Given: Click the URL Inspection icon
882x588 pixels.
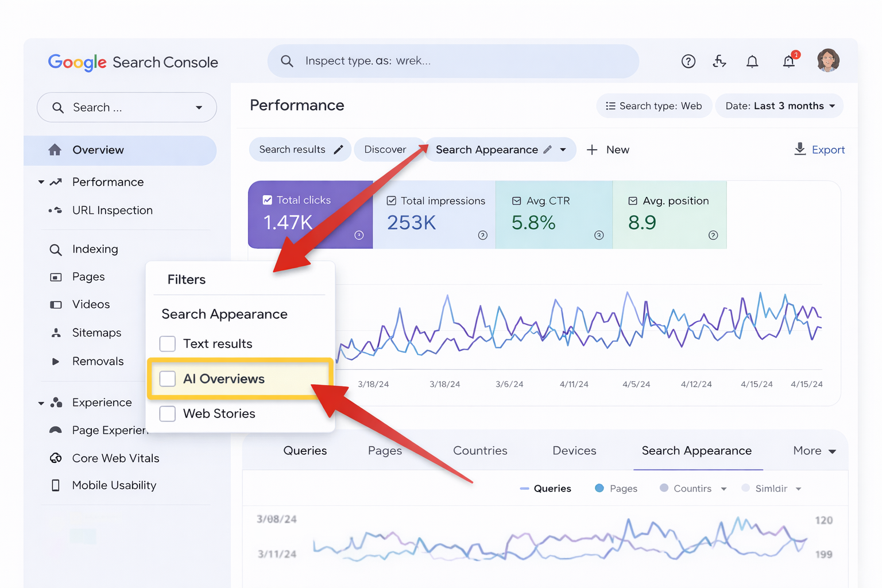Looking at the screenshot, I should [x=55, y=210].
